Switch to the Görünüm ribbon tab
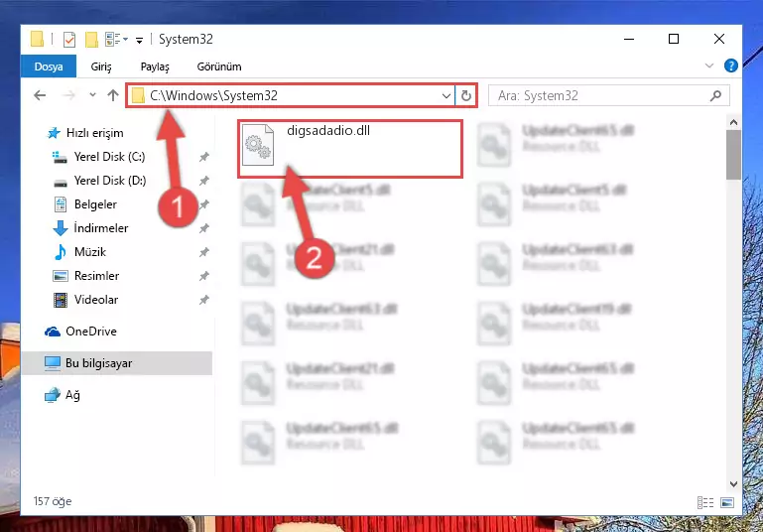Image resolution: width=763 pixels, height=532 pixels. tap(219, 66)
